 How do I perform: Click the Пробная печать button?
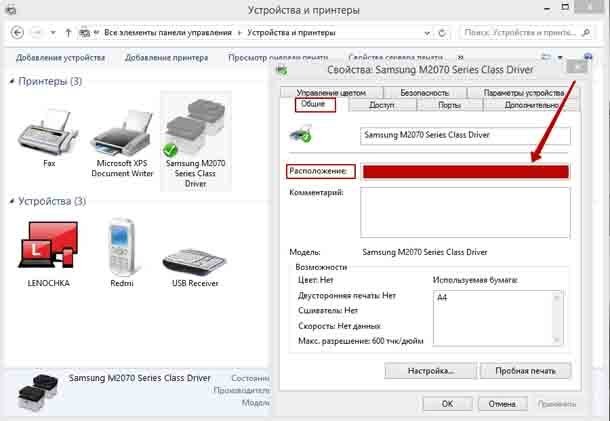pyautogui.click(x=525, y=371)
